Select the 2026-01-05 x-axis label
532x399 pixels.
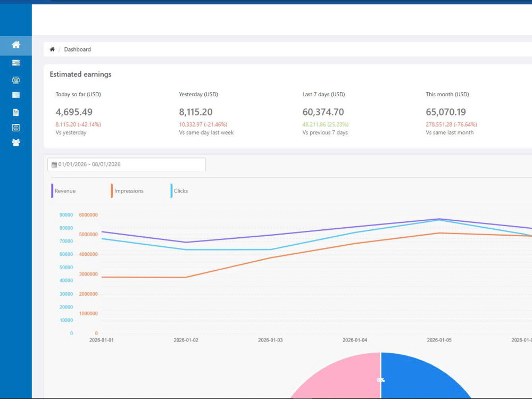(439, 340)
